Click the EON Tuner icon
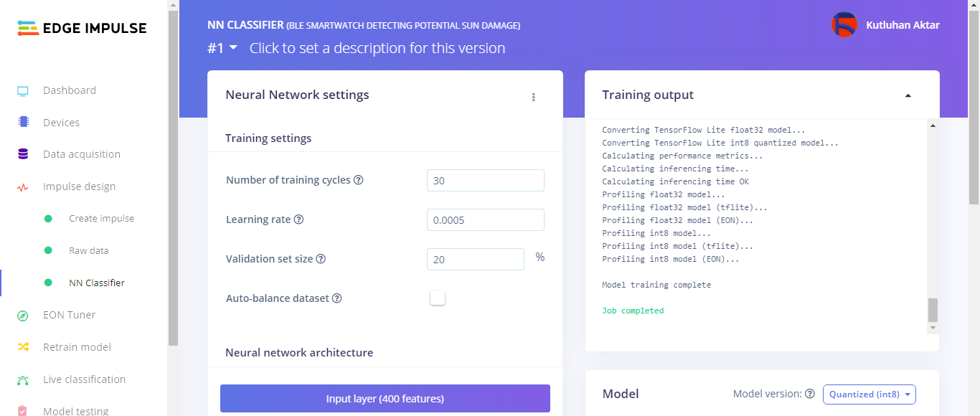 pos(23,316)
